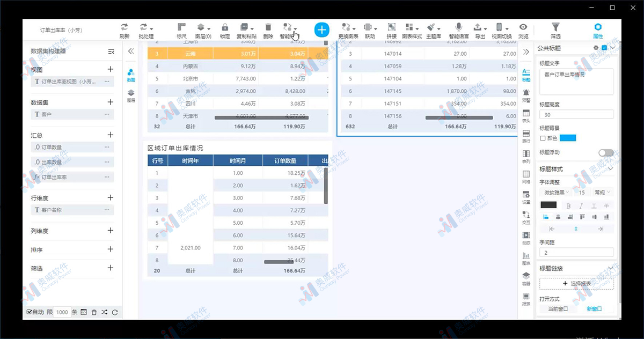This screenshot has height=339, width=644.
Task: Add a 汇总 field with plus
Action: 111,135
